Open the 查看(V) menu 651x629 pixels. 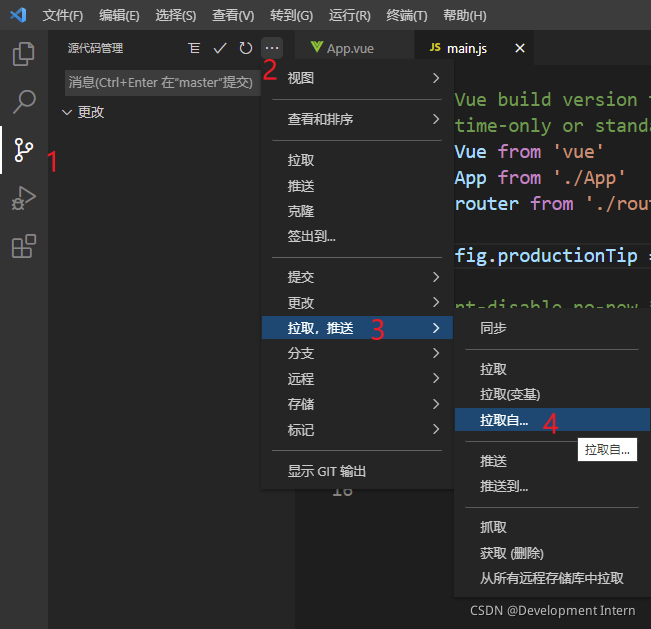[x=233, y=16]
